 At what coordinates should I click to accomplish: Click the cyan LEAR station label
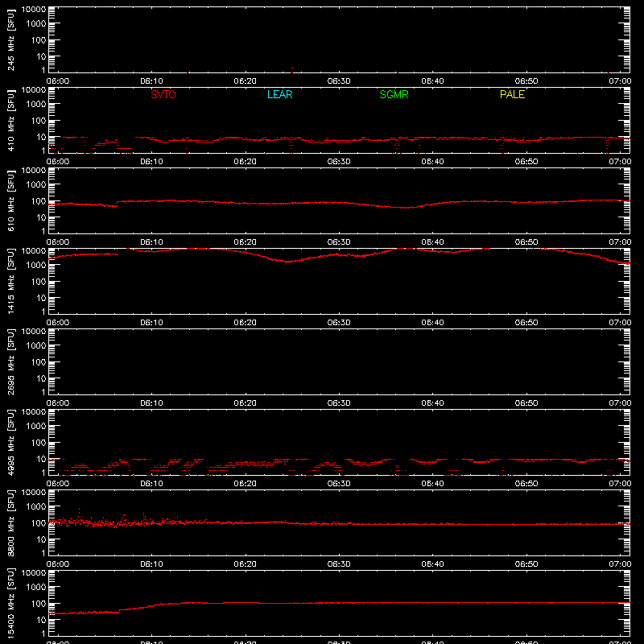(x=279, y=94)
